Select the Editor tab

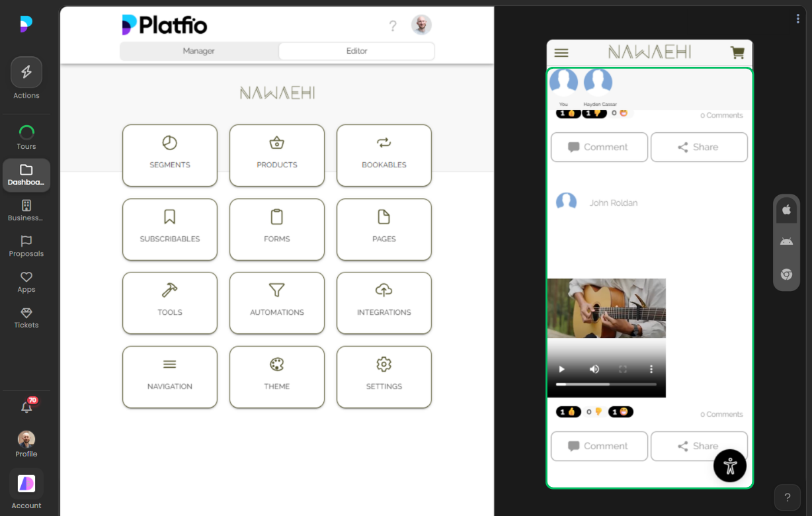coord(356,50)
